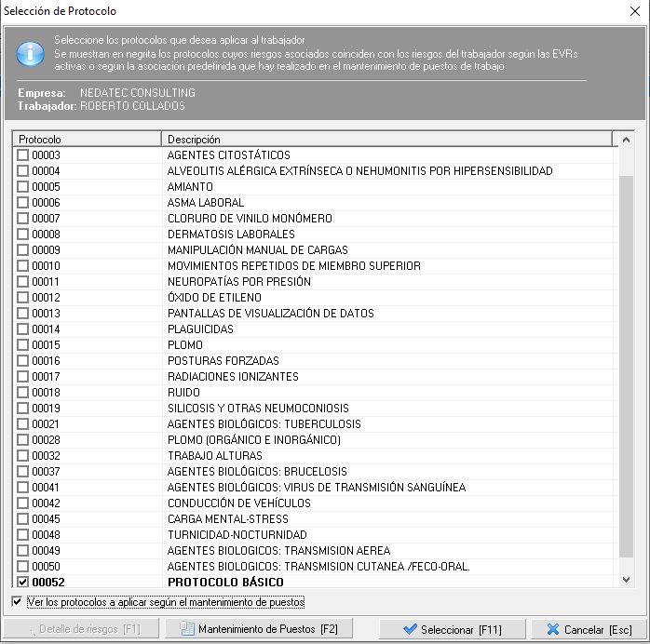
Task: Click Cancelar [Esc] button
Action: click(589, 629)
